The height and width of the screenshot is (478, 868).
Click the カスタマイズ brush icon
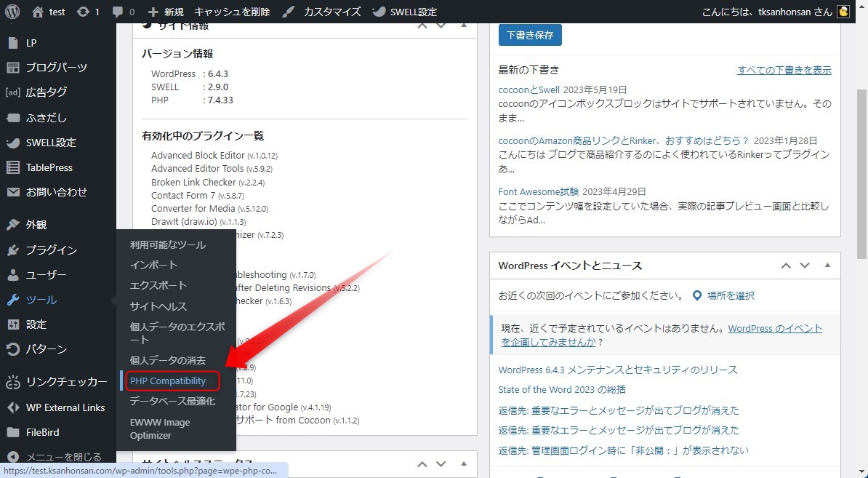[x=289, y=12]
